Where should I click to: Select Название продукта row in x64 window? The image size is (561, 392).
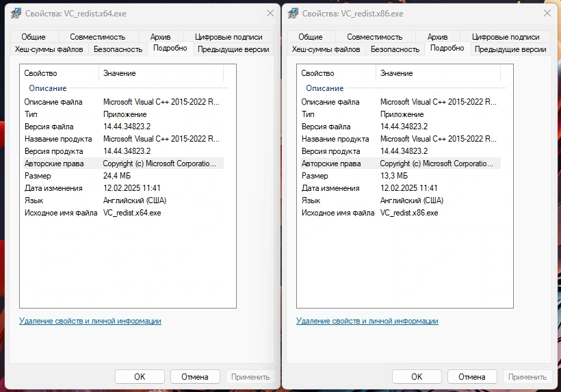(x=123, y=139)
